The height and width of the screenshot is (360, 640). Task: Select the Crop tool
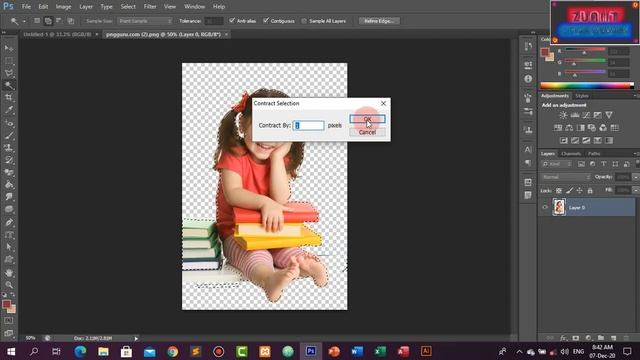(9, 98)
